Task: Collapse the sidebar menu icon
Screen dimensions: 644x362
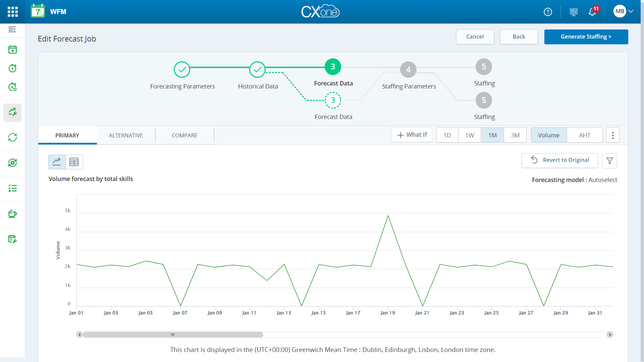Action: tap(12, 29)
